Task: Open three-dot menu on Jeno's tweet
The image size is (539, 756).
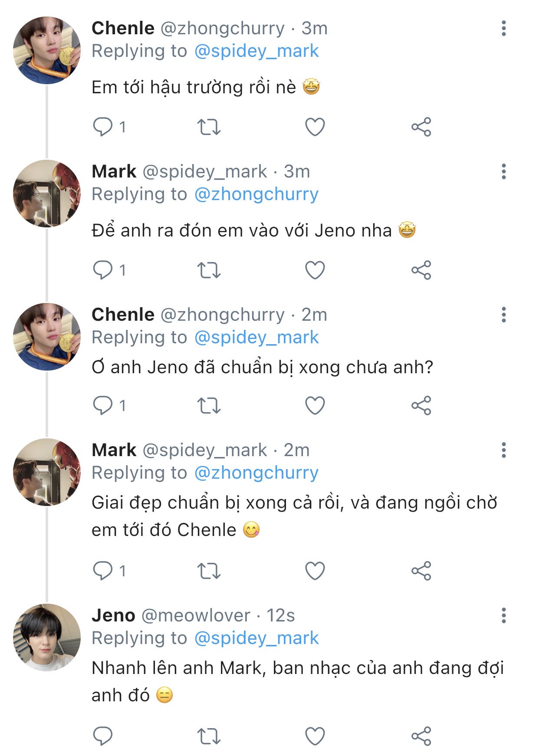Action: pyautogui.click(x=503, y=615)
